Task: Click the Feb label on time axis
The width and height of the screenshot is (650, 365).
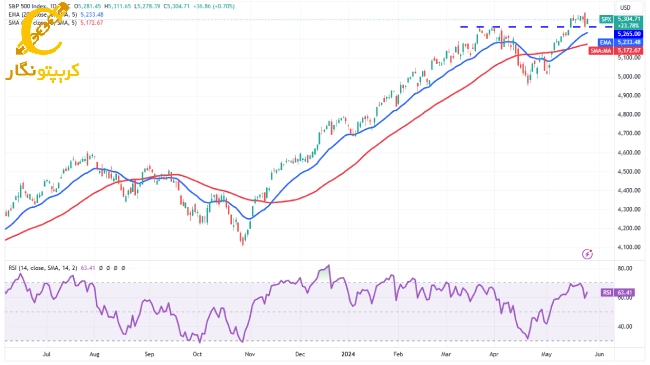Action: (398, 354)
